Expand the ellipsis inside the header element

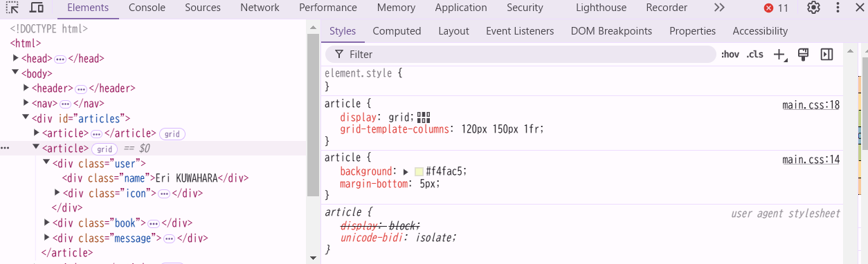[81, 89]
